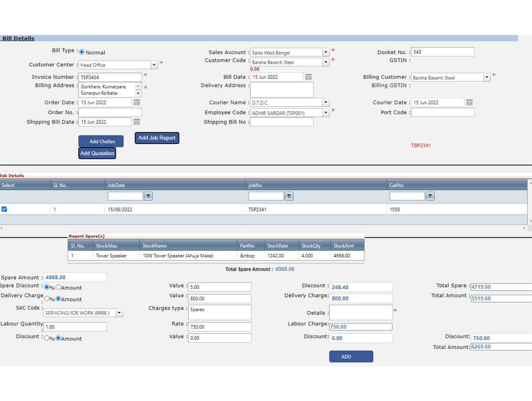532x401 pixels.
Task: Sort by the jobNo column header
Action: point(316,185)
